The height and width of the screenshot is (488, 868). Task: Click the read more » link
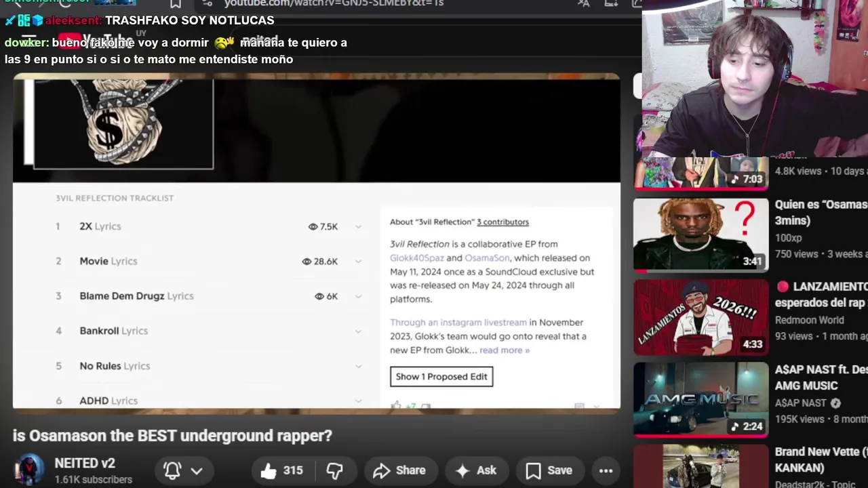pyautogui.click(x=505, y=350)
